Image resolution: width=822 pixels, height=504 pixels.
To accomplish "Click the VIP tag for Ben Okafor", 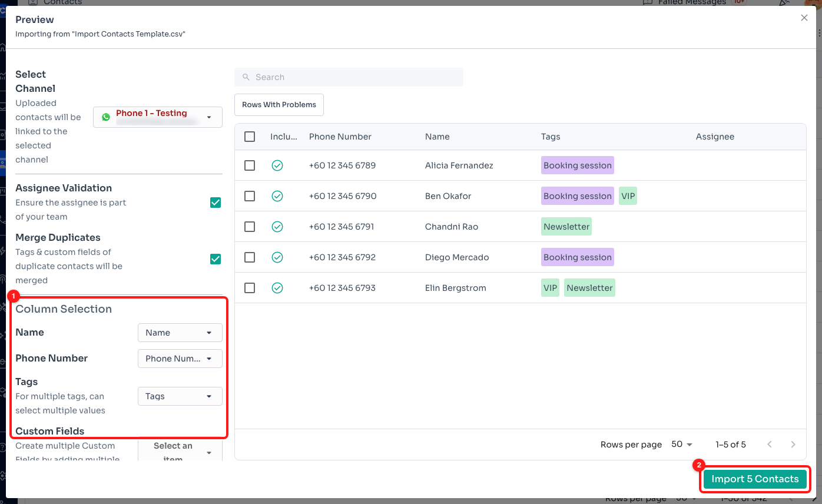I will [628, 196].
